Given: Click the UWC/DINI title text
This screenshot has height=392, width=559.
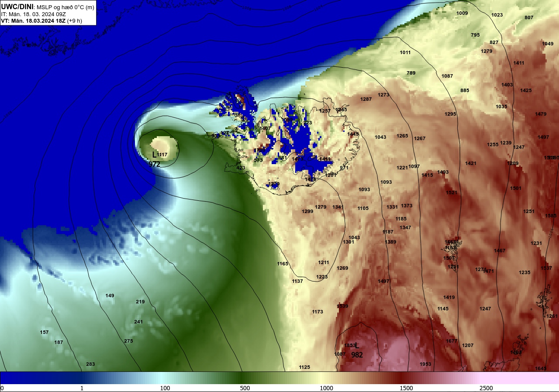Looking at the screenshot, I should (17, 7).
